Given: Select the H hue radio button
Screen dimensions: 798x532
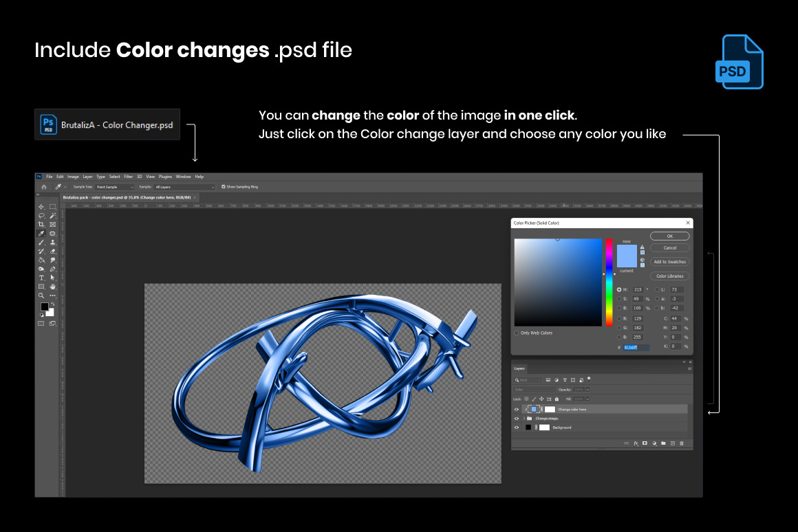Looking at the screenshot, I should [619, 289].
